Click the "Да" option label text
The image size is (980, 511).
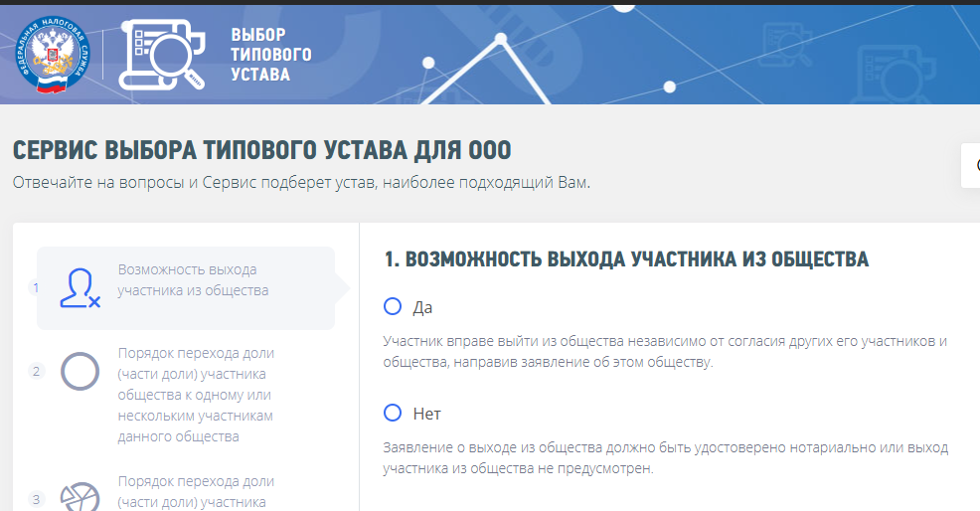coord(422,307)
